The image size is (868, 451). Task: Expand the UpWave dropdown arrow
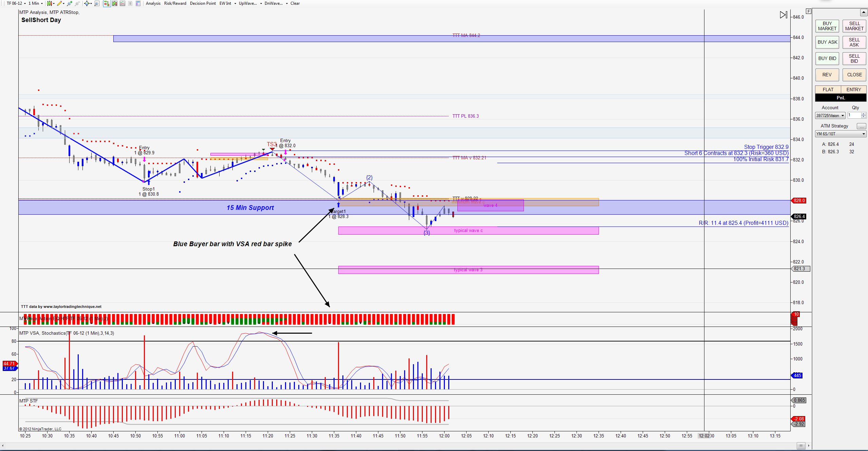pyautogui.click(x=261, y=3)
